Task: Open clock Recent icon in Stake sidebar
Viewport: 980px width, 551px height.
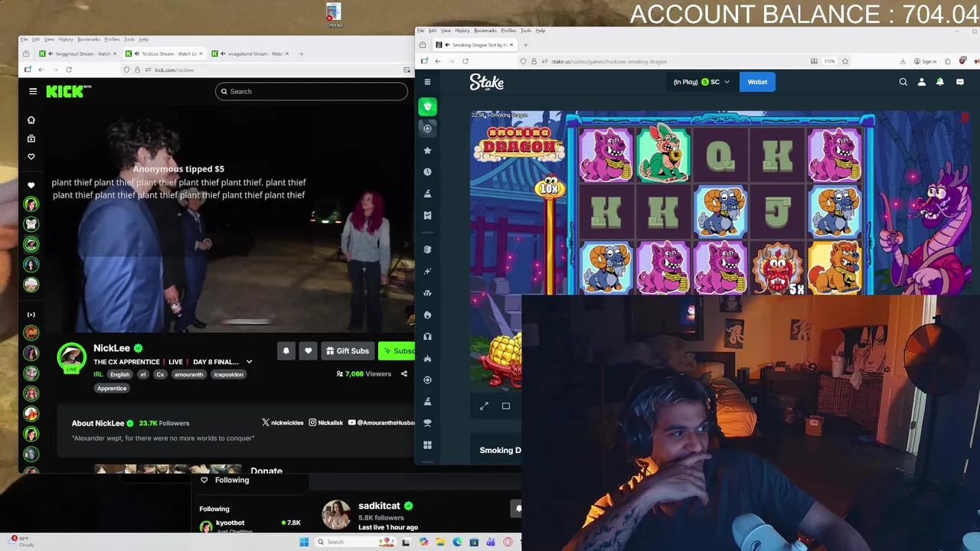Action: click(428, 172)
